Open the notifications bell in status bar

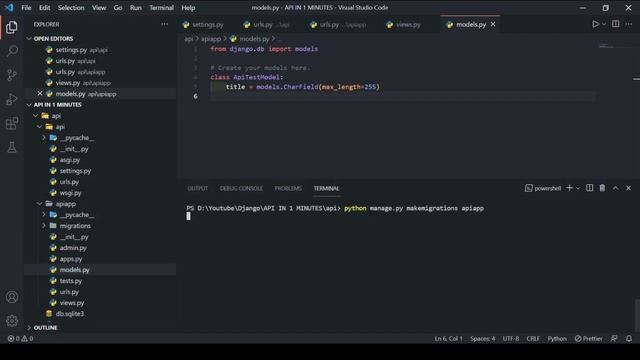pos(629,338)
